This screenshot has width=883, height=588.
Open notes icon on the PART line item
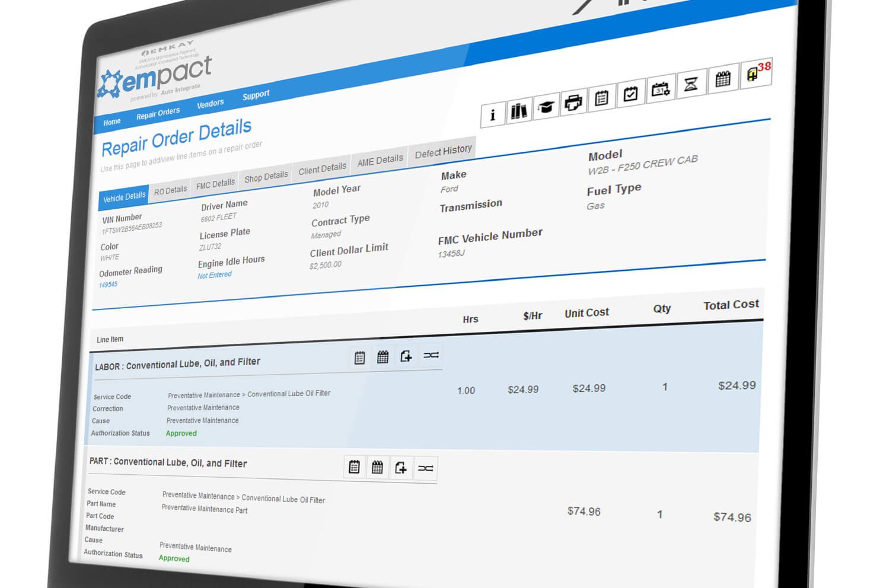point(355,467)
